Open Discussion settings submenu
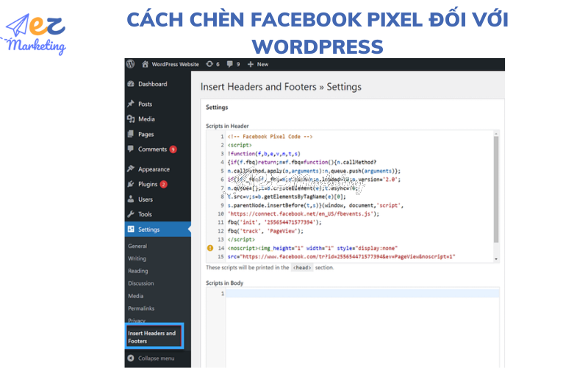The width and height of the screenshot is (588, 368). [140, 283]
